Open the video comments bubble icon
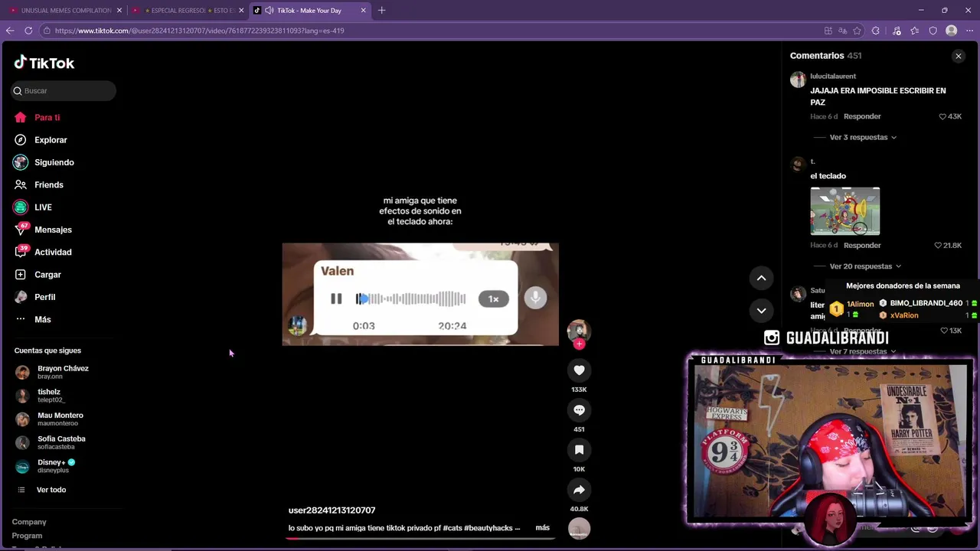Image resolution: width=980 pixels, height=551 pixels. tap(579, 410)
